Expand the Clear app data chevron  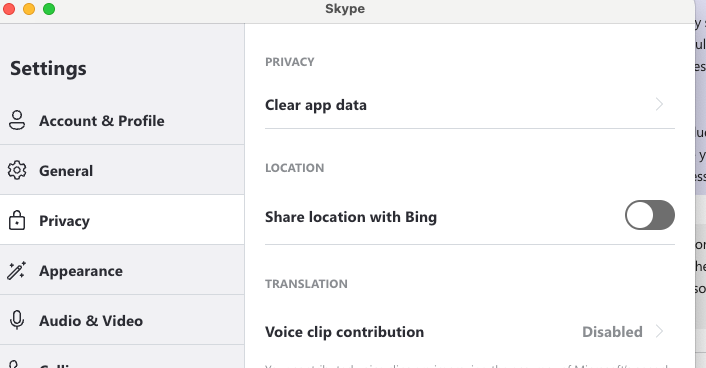tap(659, 104)
